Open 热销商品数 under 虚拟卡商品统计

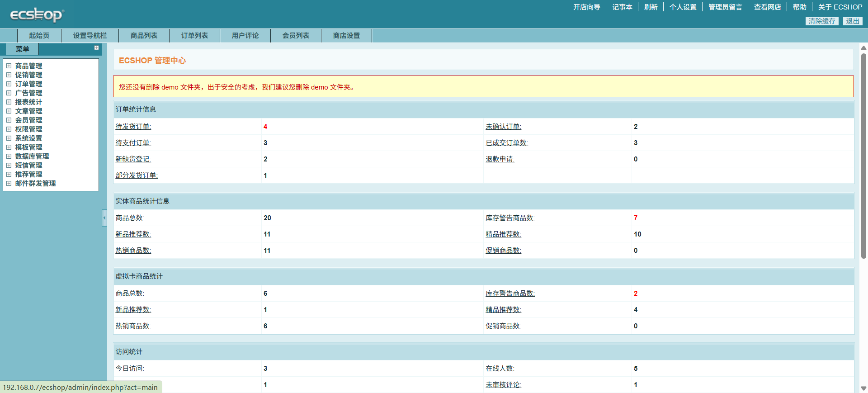(133, 326)
